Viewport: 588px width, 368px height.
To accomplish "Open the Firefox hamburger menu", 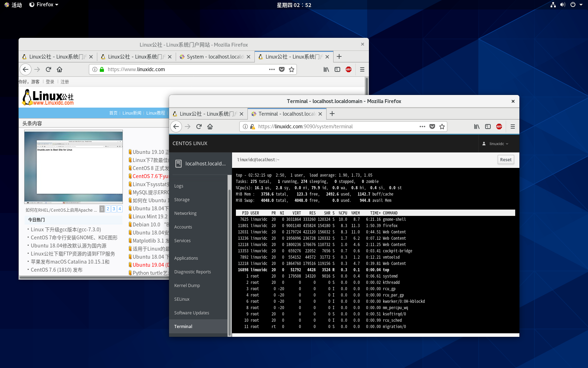I will point(513,127).
